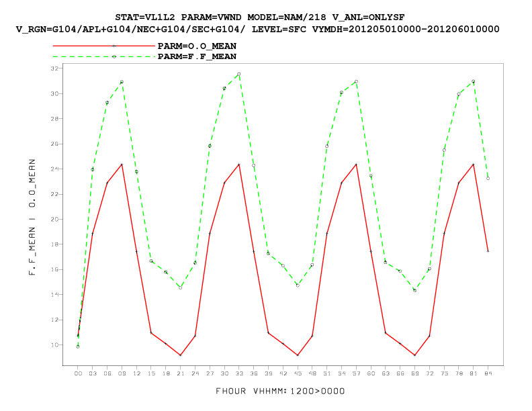Click the x-axis tick label 06
Image resolution: width=532 pixels, height=411 pixels.
pos(107,373)
